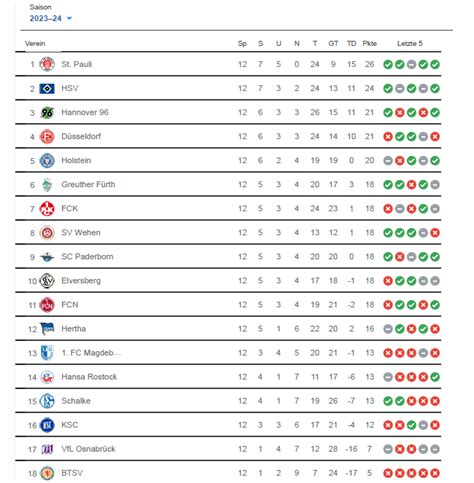Open the Düsseldorf team link
The height and width of the screenshot is (483, 474).
81,136
